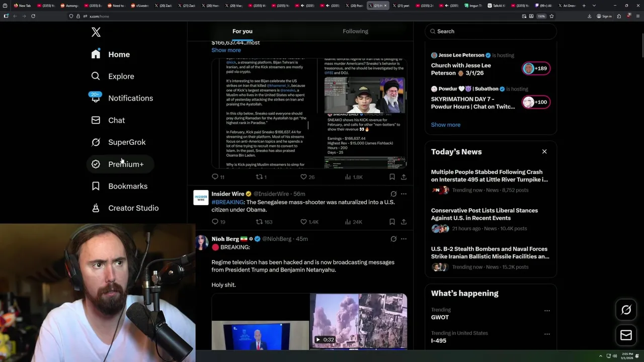The width and height of the screenshot is (644, 362).
Task: Open the GWOT trending topic
Action: point(440,317)
